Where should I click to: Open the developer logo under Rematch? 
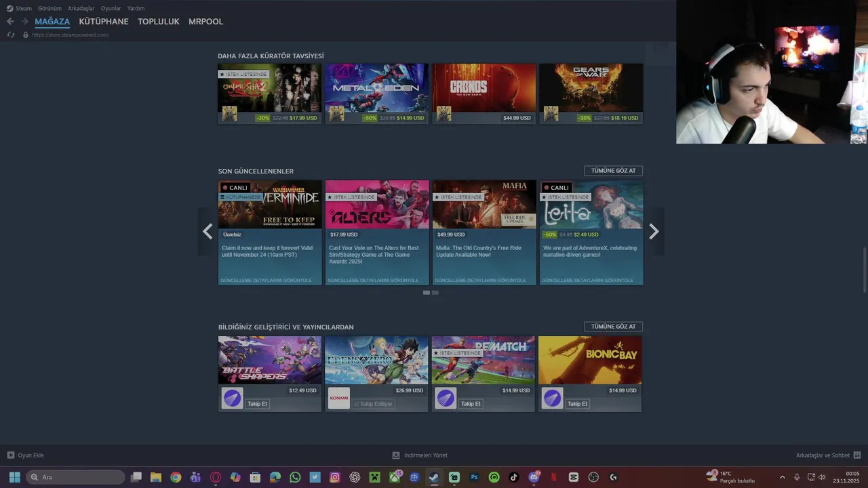[x=446, y=399]
